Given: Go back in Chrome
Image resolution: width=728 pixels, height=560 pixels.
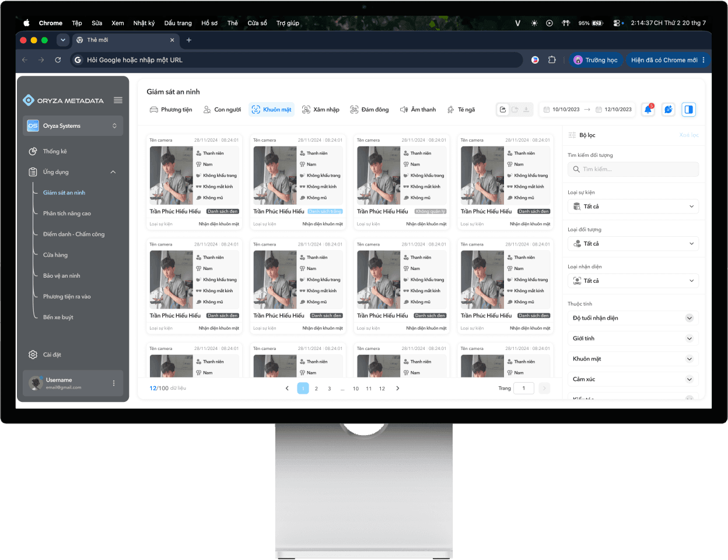Looking at the screenshot, I should point(24,60).
